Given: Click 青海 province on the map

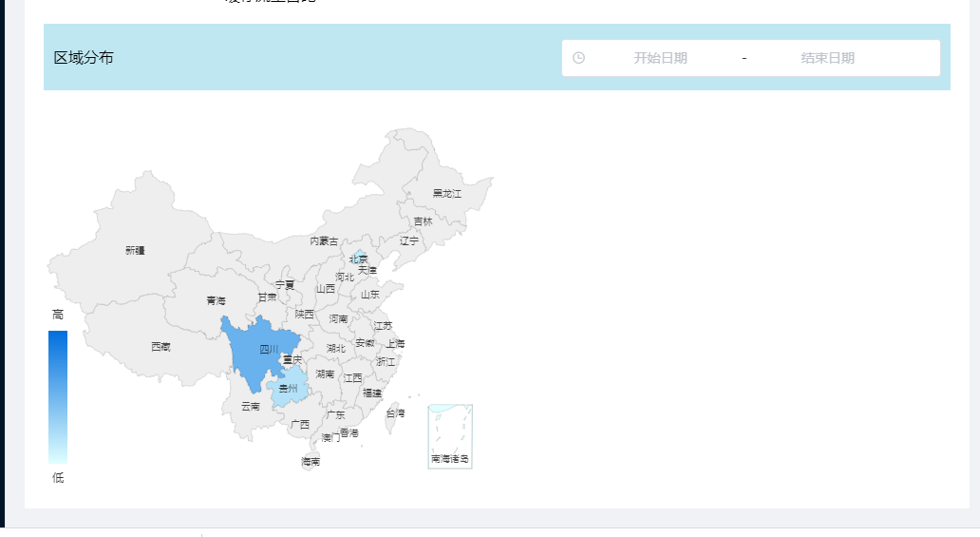Looking at the screenshot, I should pos(216,300).
